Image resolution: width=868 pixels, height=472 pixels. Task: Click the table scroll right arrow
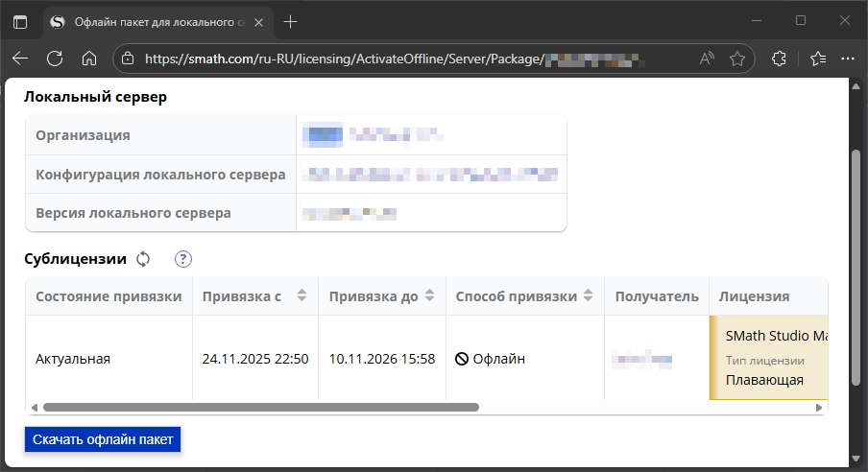pyautogui.click(x=819, y=408)
